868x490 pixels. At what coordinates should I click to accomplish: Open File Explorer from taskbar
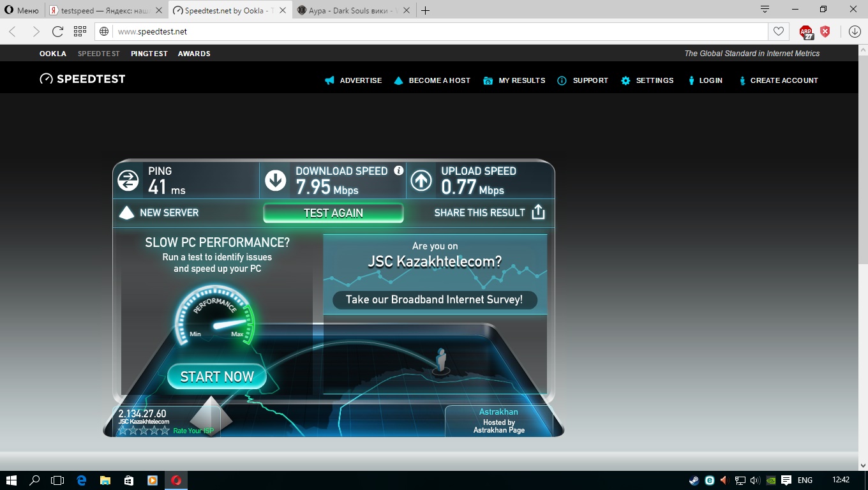click(x=105, y=480)
